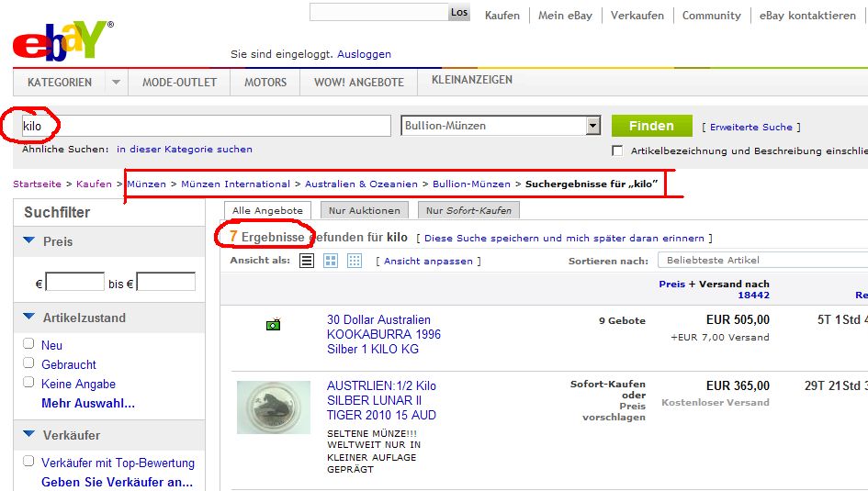This screenshot has width=868, height=491.
Task: Open AUSTRLIEN 1/2 Kilo Silber Lunar listing
Action: click(x=381, y=400)
